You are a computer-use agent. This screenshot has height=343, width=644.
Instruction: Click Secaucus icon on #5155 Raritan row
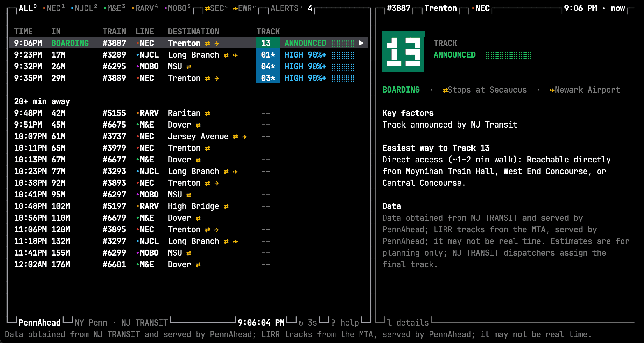pos(207,113)
